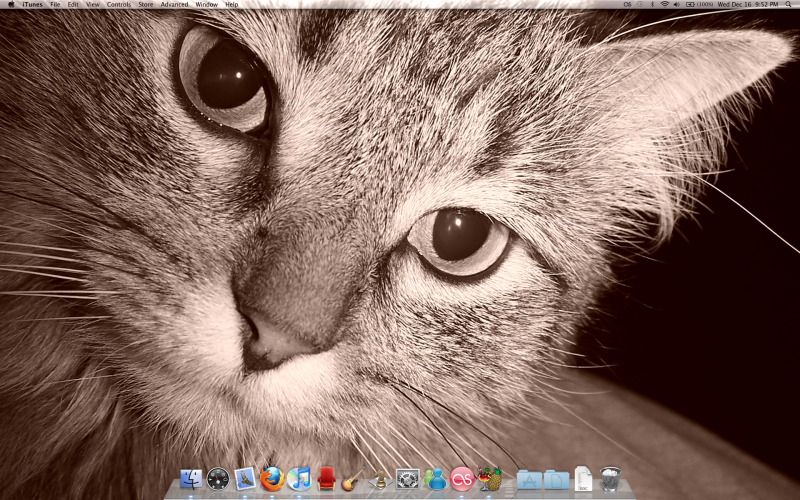Open the DOC file in Dock
Screen dimensions: 800x500
pos(583,480)
